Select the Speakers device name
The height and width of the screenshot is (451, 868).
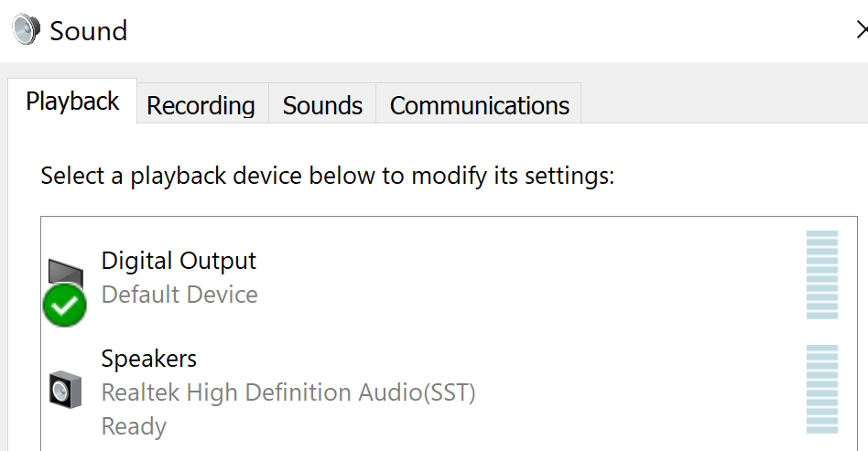(x=148, y=359)
